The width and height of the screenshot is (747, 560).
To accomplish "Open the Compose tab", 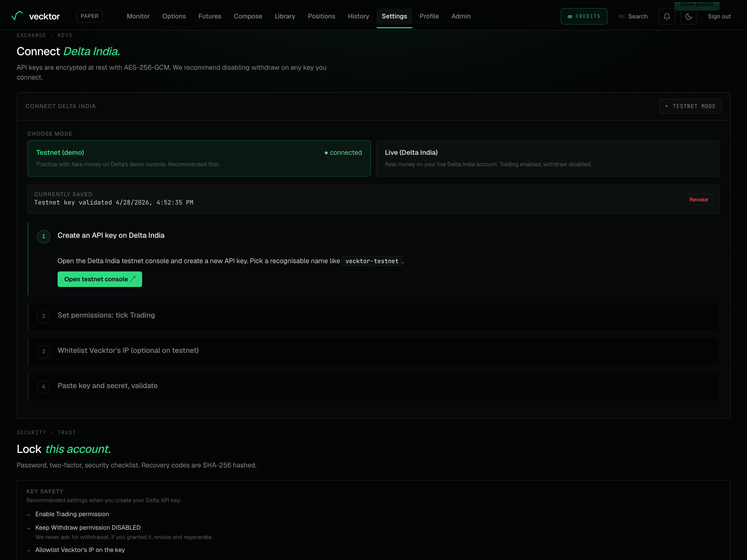I will coord(248,16).
